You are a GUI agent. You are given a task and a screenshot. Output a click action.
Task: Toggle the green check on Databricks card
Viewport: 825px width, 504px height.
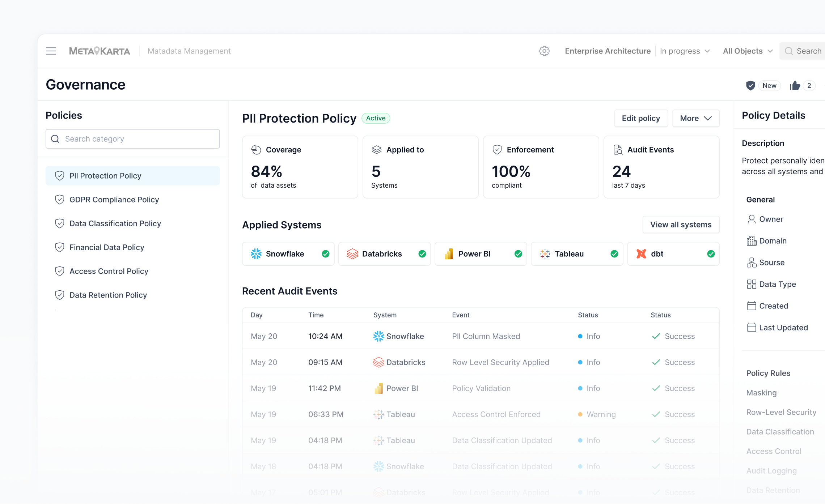(422, 254)
